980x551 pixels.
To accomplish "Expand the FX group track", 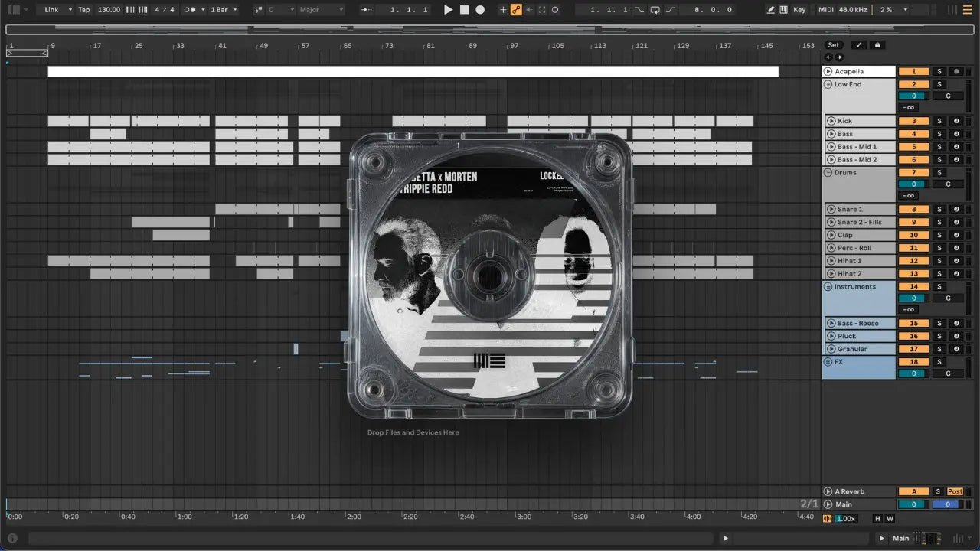I will coord(828,362).
